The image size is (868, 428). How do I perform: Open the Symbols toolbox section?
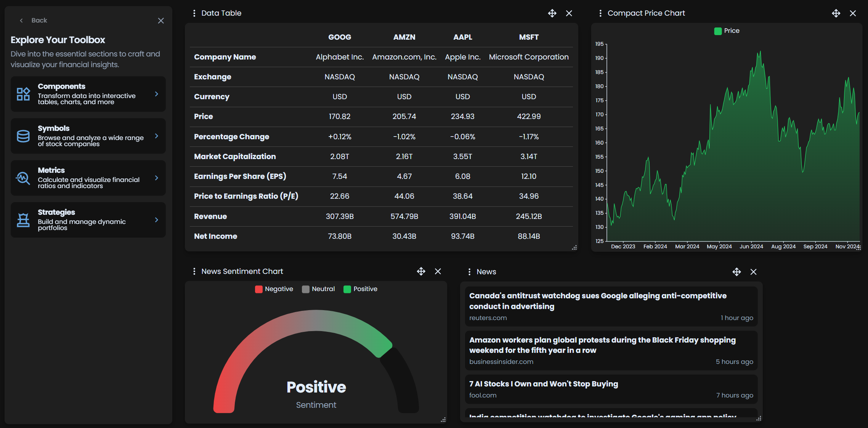click(88, 136)
